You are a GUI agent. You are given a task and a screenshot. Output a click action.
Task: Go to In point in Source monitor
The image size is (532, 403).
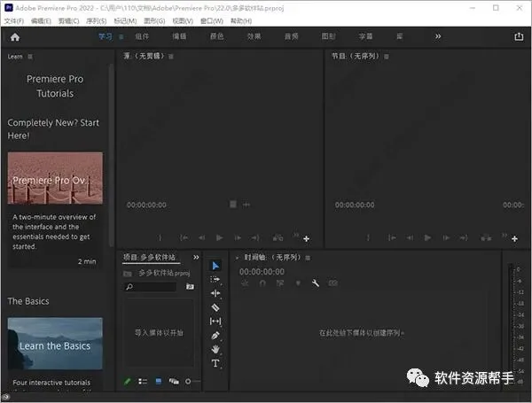coord(184,238)
